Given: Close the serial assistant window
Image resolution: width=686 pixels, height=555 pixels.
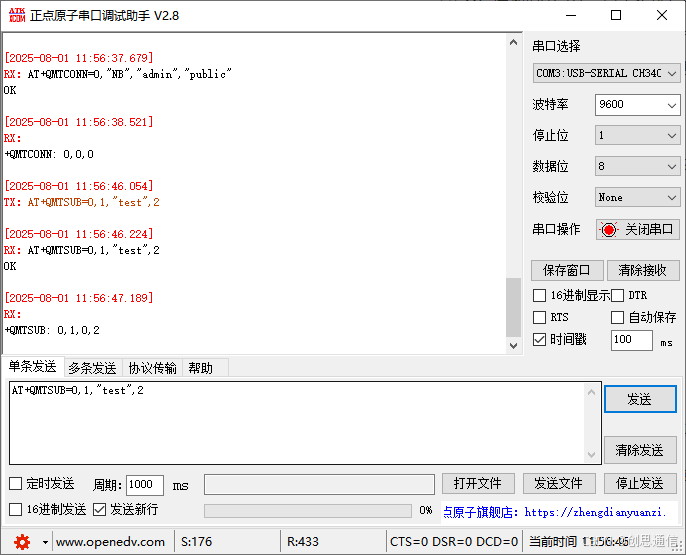Looking at the screenshot, I should click(662, 15).
